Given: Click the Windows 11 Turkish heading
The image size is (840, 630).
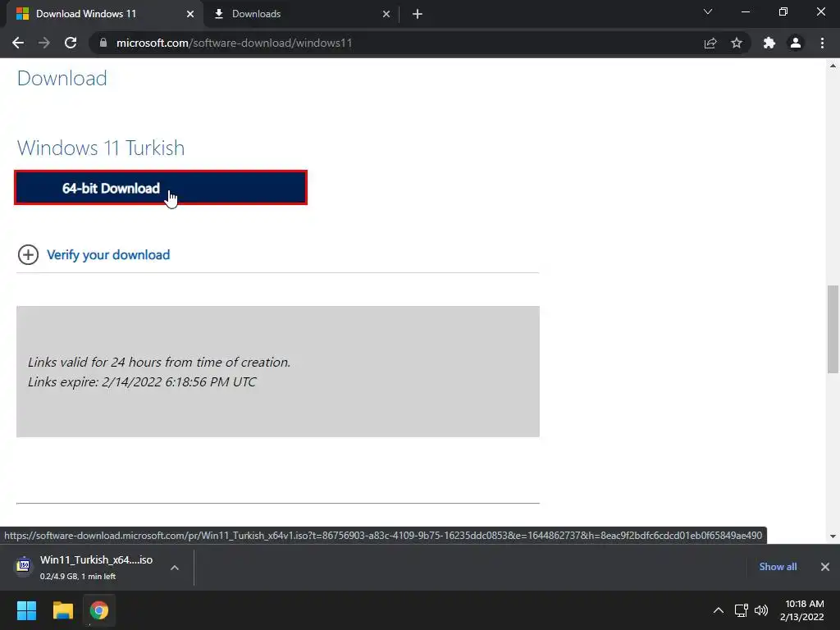Looking at the screenshot, I should (101, 148).
